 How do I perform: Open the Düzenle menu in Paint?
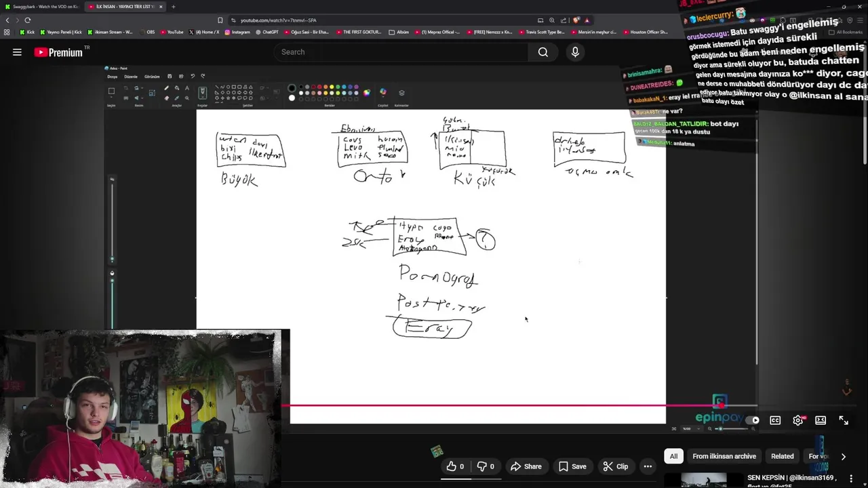pyautogui.click(x=131, y=77)
